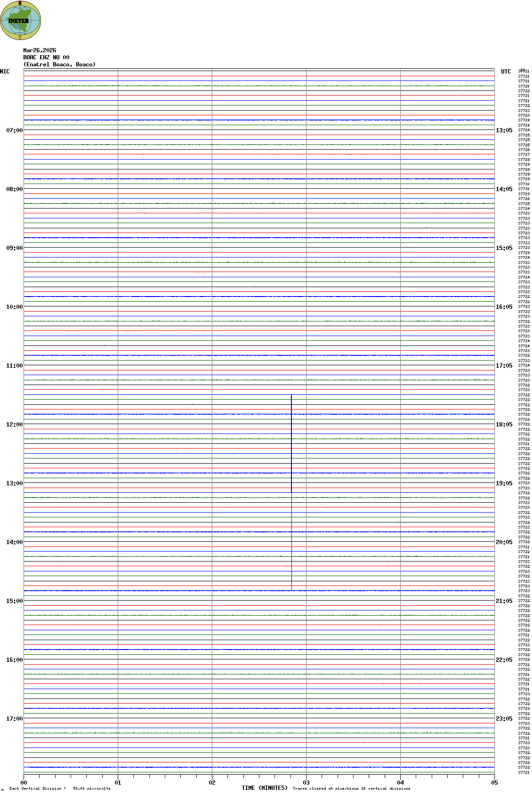Click the tall blue vertical spike

pyautogui.click(x=291, y=442)
